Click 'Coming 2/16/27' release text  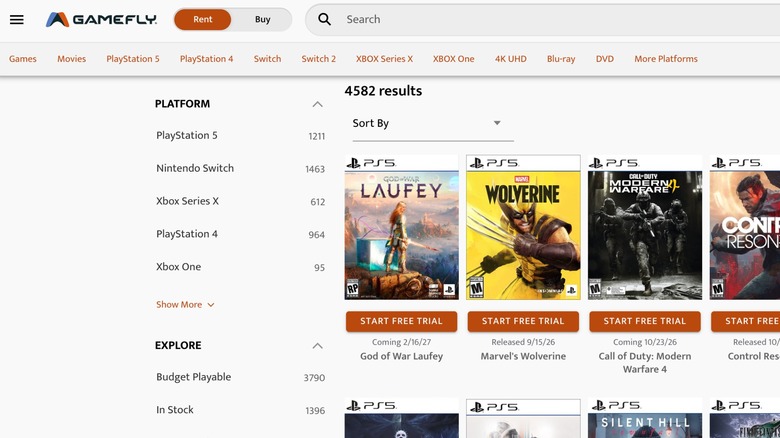coord(401,342)
